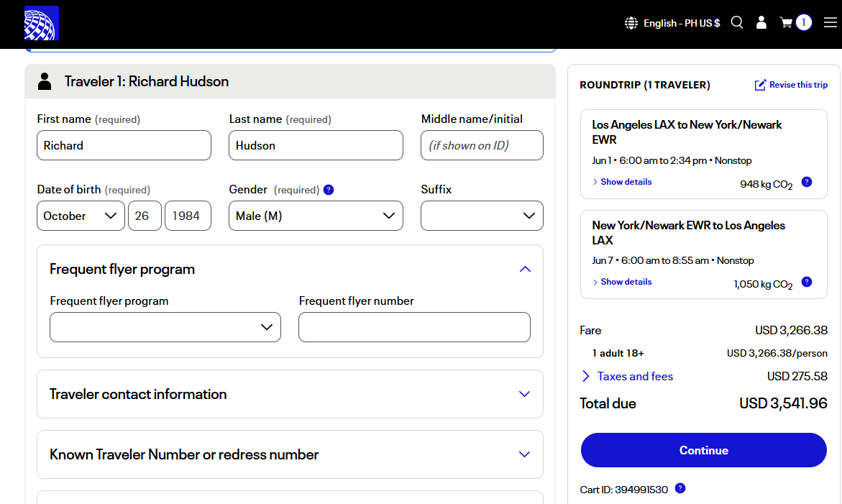Show details for LAX to Newark flight
The height and width of the screenshot is (504, 842).
pyautogui.click(x=622, y=182)
